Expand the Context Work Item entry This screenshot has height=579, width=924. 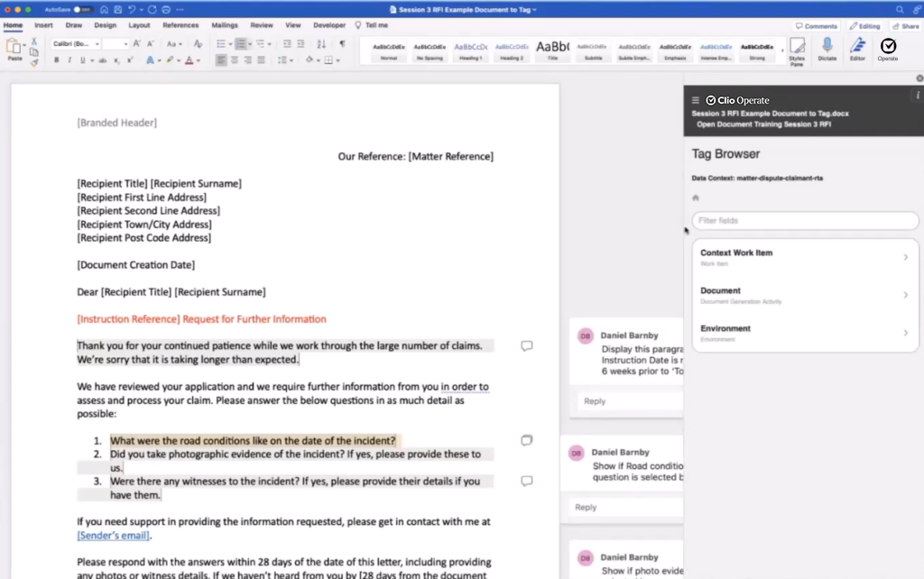pos(805,257)
